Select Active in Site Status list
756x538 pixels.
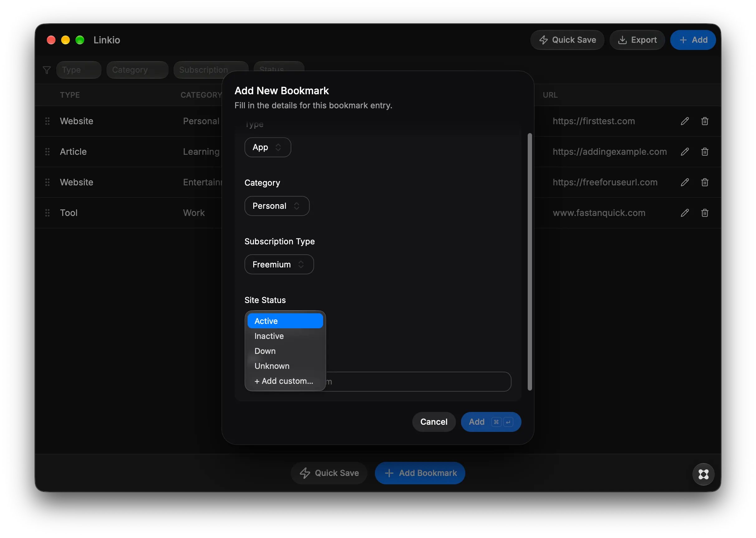285,321
